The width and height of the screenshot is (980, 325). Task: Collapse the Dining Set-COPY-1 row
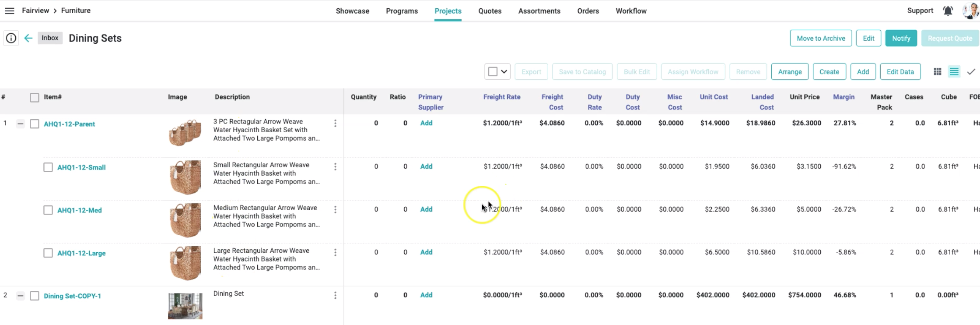(x=20, y=296)
